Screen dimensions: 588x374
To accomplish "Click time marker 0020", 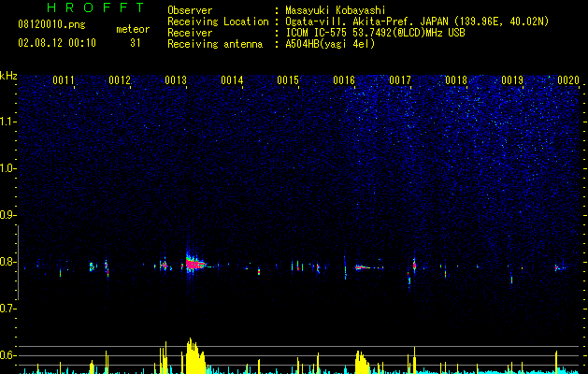I will tap(568, 80).
